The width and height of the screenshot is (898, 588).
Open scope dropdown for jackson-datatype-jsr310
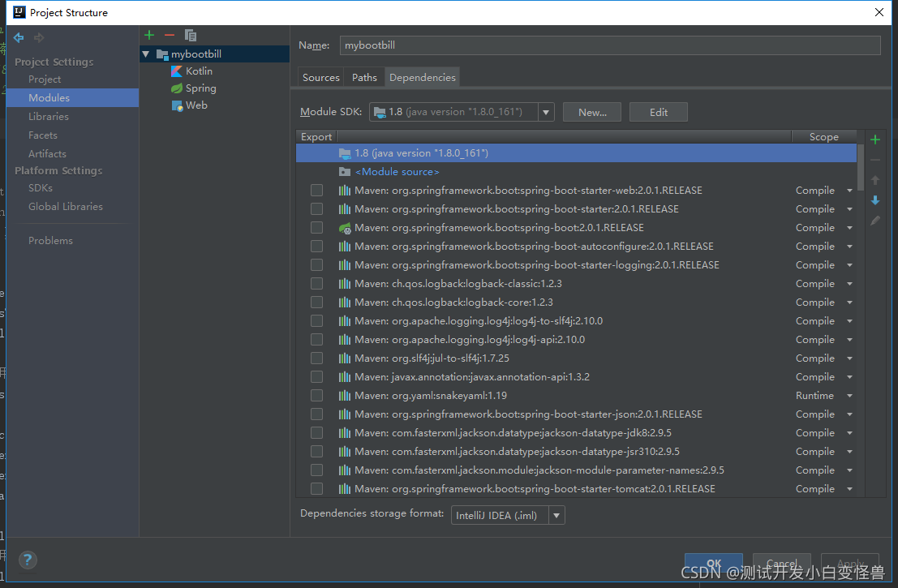(x=850, y=452)
